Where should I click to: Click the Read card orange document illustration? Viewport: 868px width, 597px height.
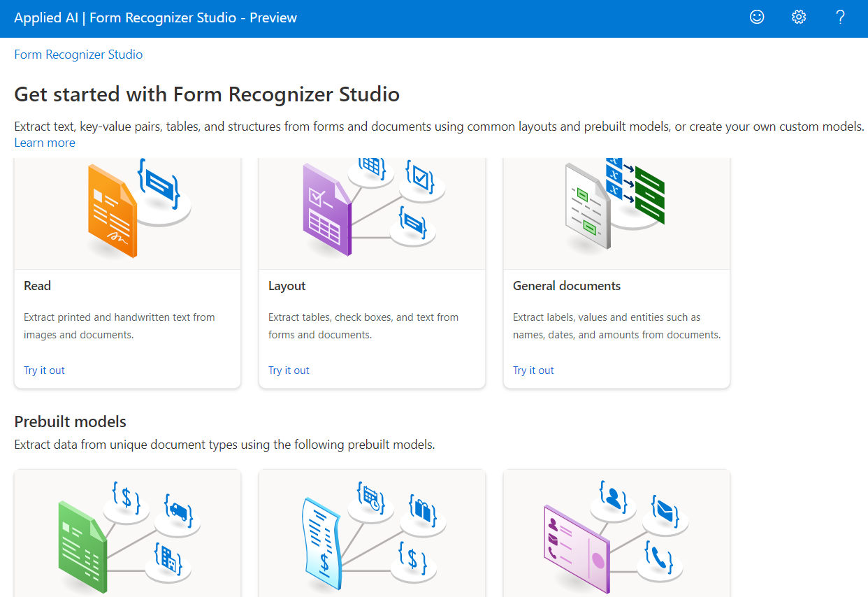click(112, 210)
